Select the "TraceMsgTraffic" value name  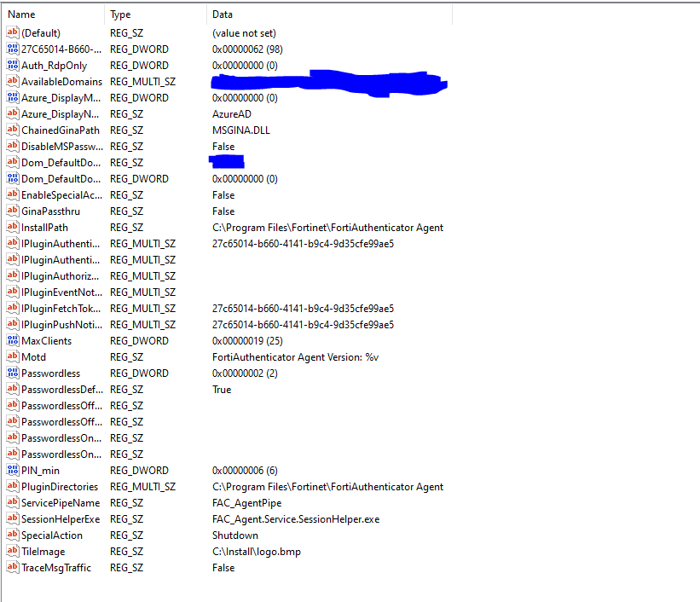[x=55, y=568]
